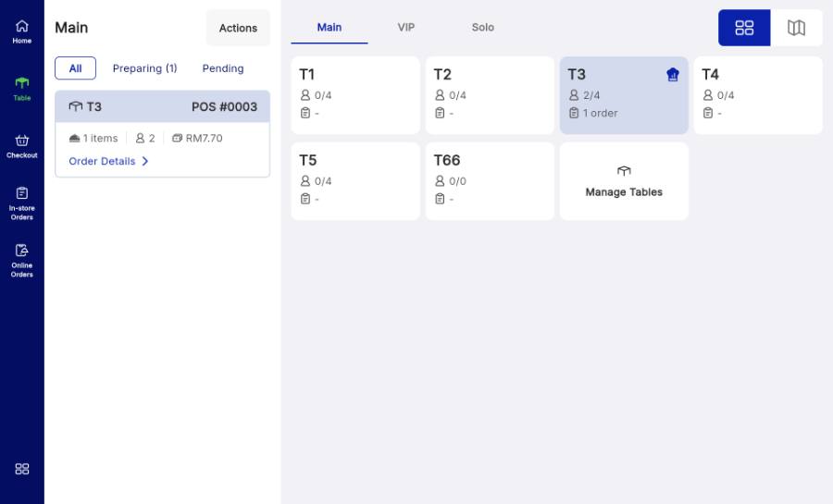Switch to floor map view
This screenshot has height=504, width=833.
tap(796, 28)
